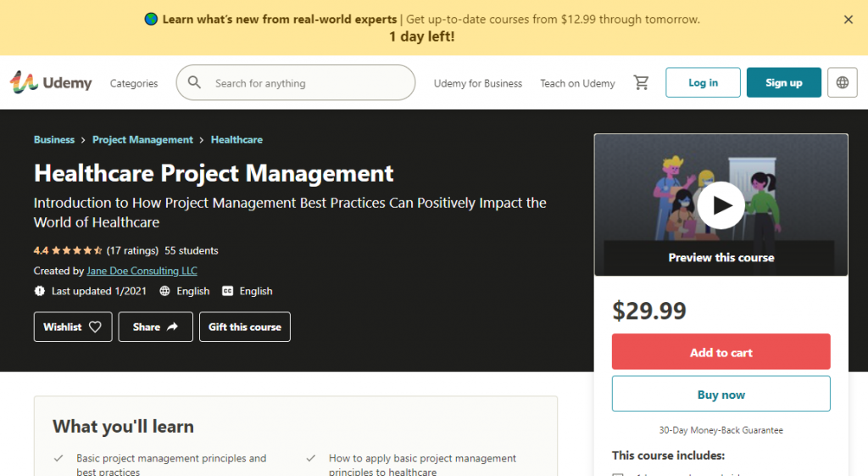
Task: Click the Add to cart button
Action: [721, 352]
